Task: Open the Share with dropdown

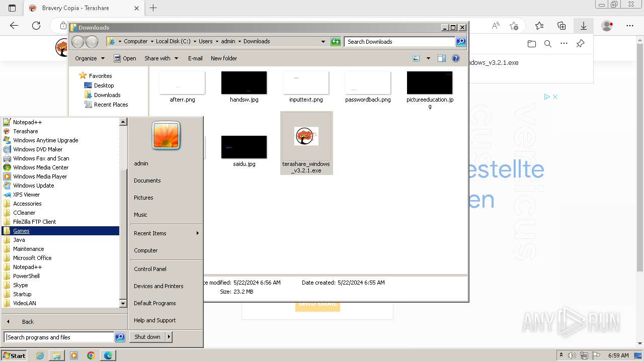Action: click(x=161, y=58)
